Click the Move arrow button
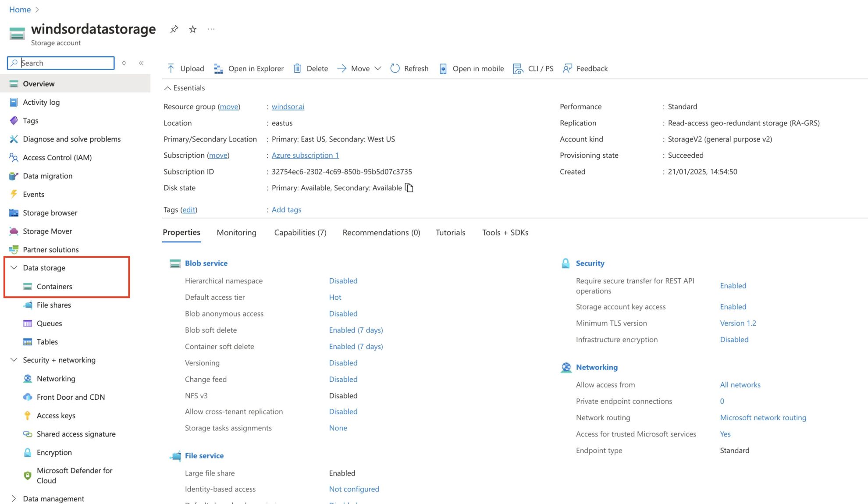The image size is (868, 504). pyautogui.click(x=353, y=68)
